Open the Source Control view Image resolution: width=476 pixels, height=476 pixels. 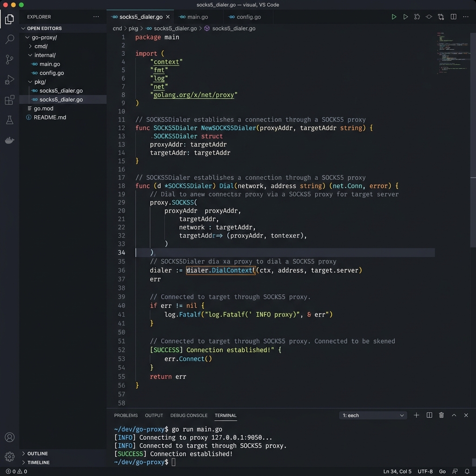pyautogui.click(x=9, y=59)
